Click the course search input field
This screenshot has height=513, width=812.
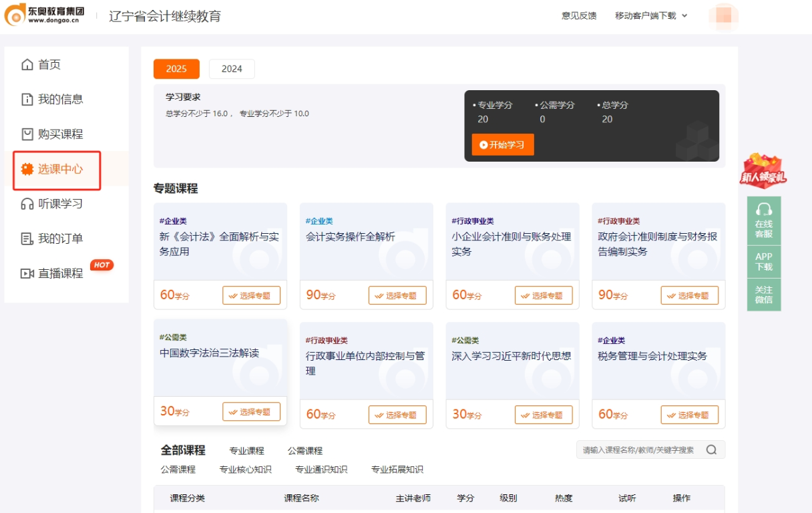(641, 450)
